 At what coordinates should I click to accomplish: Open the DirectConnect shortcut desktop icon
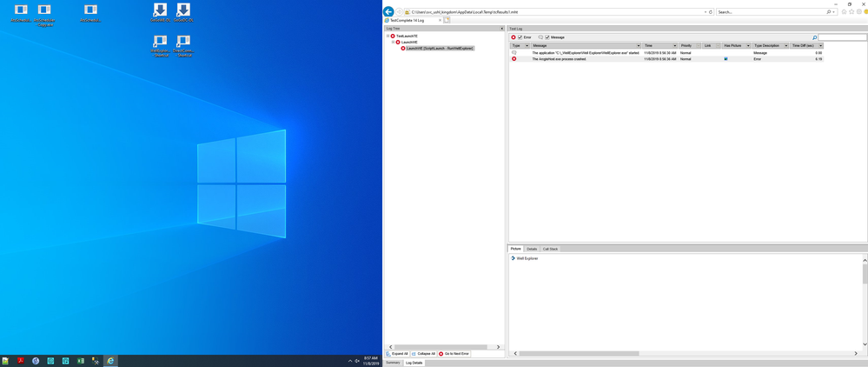click(x=183, y=44)
